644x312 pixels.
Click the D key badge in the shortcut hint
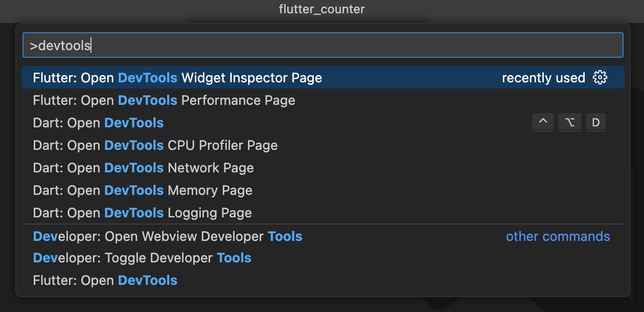596,122
